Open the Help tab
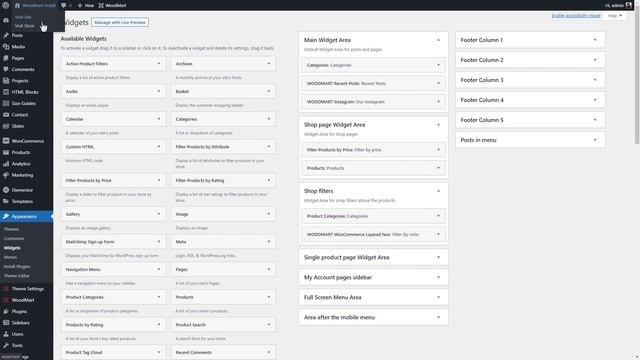 click(x=615, y=16)
